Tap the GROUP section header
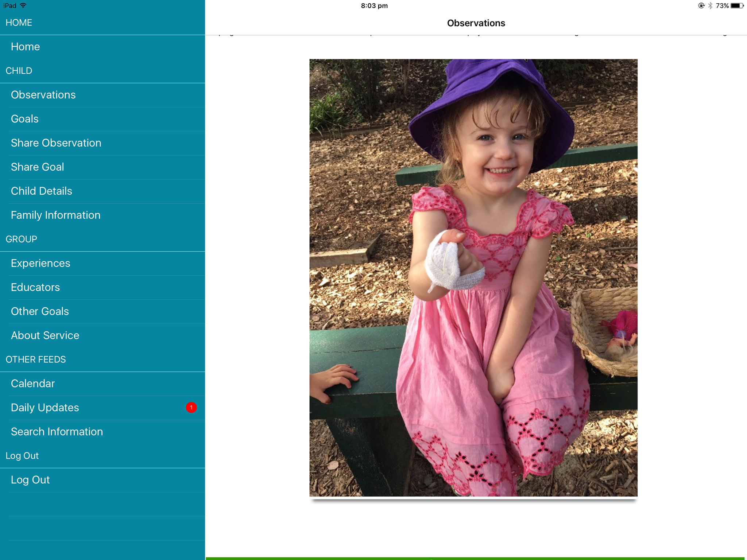The image size is (747, 560). 22,239
